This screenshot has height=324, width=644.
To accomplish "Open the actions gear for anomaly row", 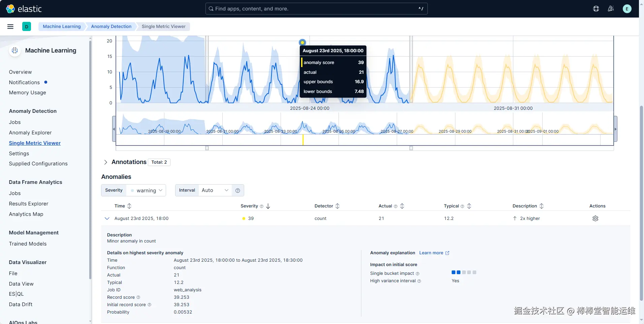I will [595, 219].
